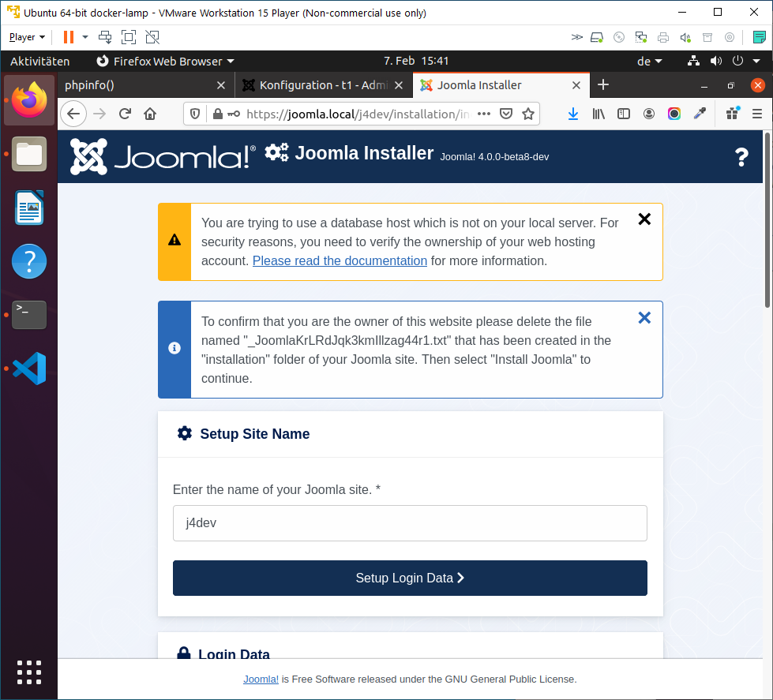
Task: Reload the current page
Action: click(125, 114)
